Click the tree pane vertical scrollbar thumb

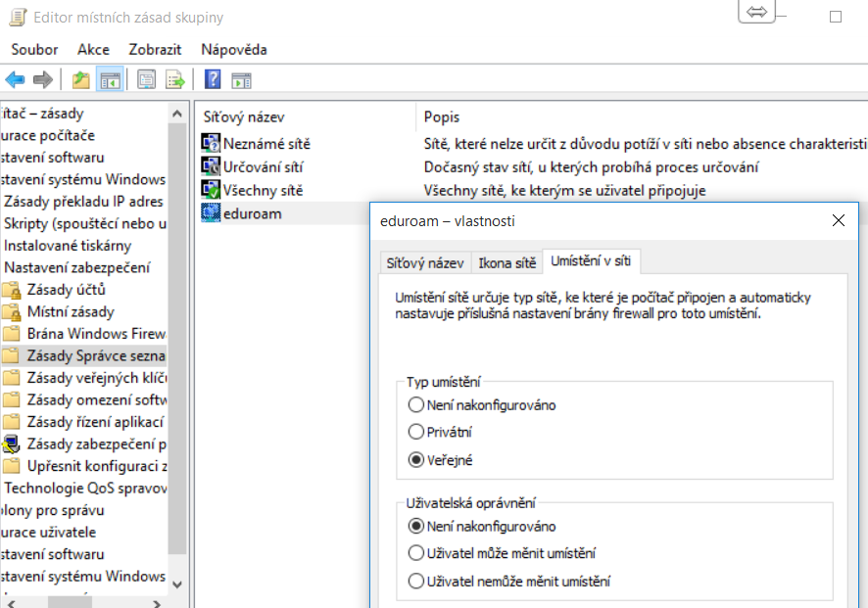177,339
